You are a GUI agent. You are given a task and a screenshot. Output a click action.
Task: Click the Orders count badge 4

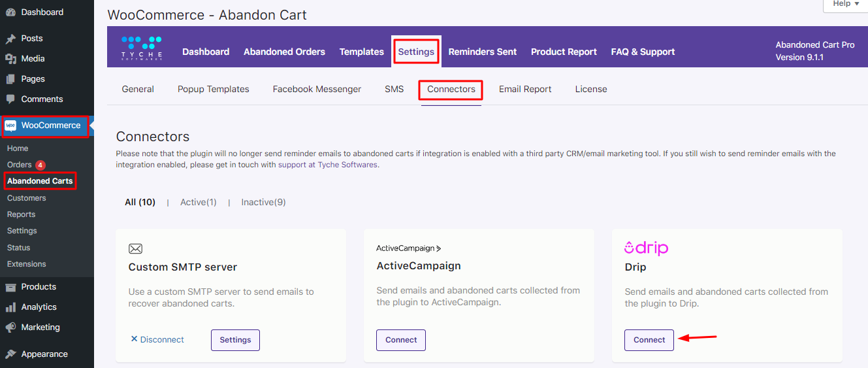40,165
